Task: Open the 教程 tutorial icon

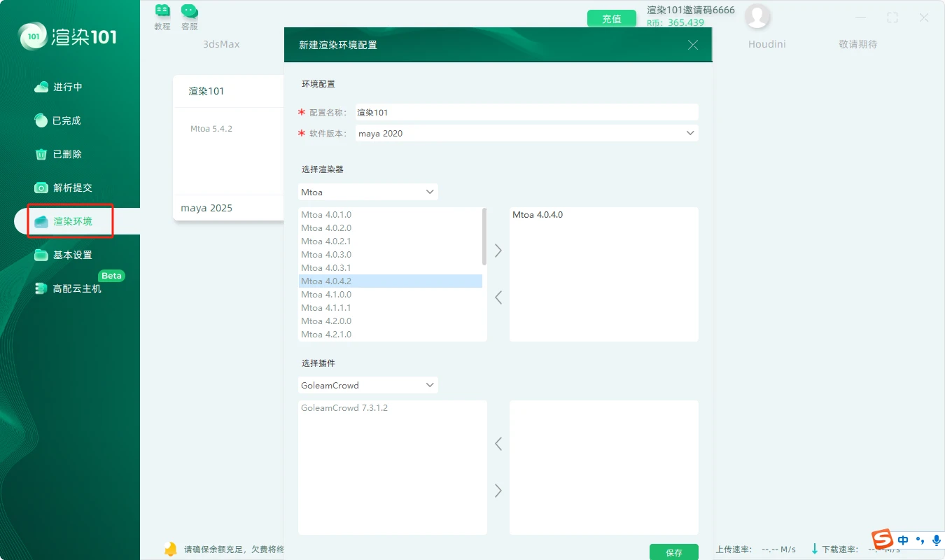Action: [x=162, y=10]
